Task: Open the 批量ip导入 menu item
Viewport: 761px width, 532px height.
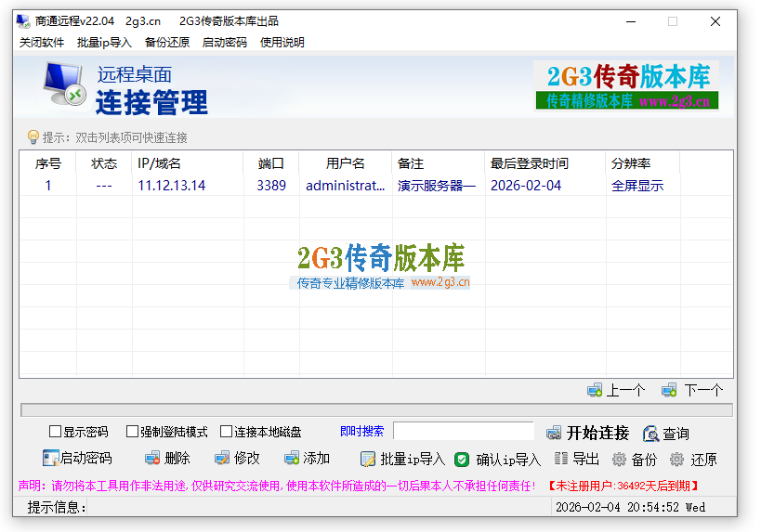Action: pyautogui.click(x=104, y=43)
